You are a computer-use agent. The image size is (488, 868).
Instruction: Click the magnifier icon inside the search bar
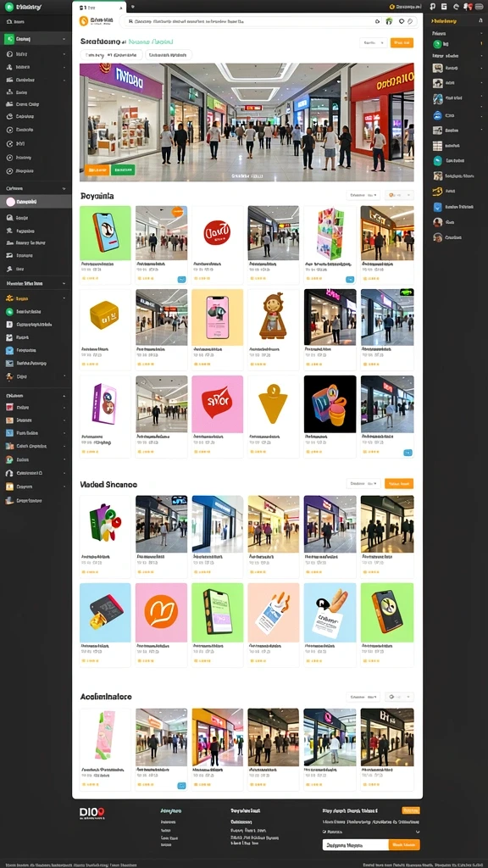pyautogui.click(x=130, y=21)
